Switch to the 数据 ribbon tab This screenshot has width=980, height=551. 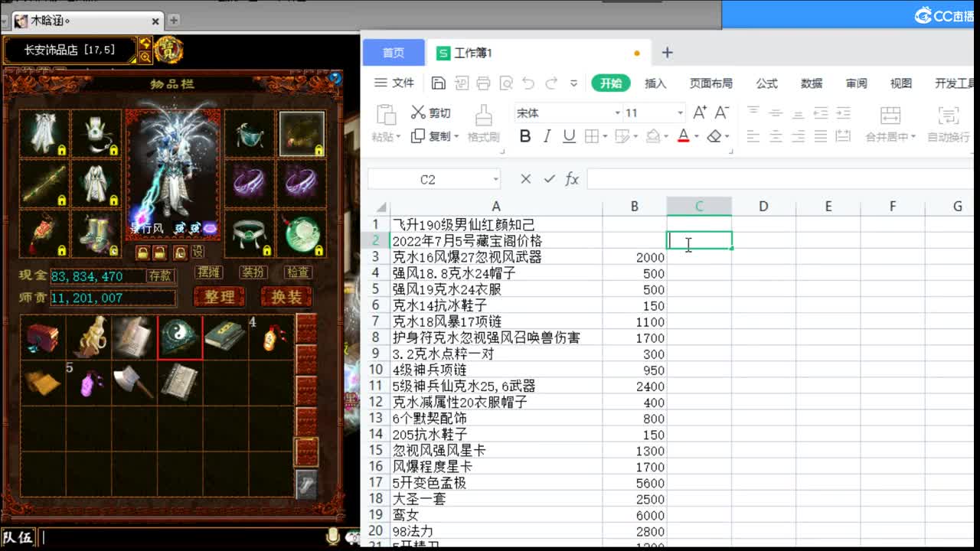coord(812,83)
